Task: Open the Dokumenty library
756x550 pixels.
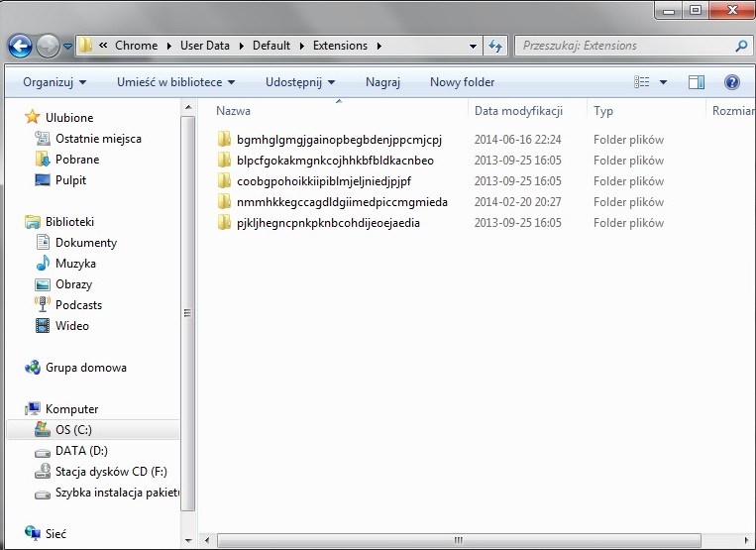Action: [x=86, y=243]
